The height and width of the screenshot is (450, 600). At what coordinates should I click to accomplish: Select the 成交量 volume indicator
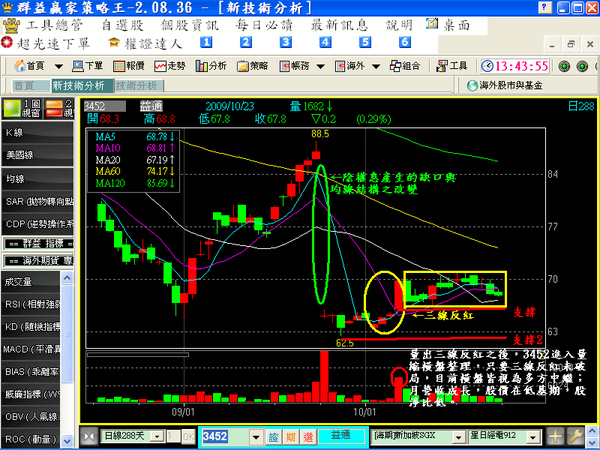point(31,282)
